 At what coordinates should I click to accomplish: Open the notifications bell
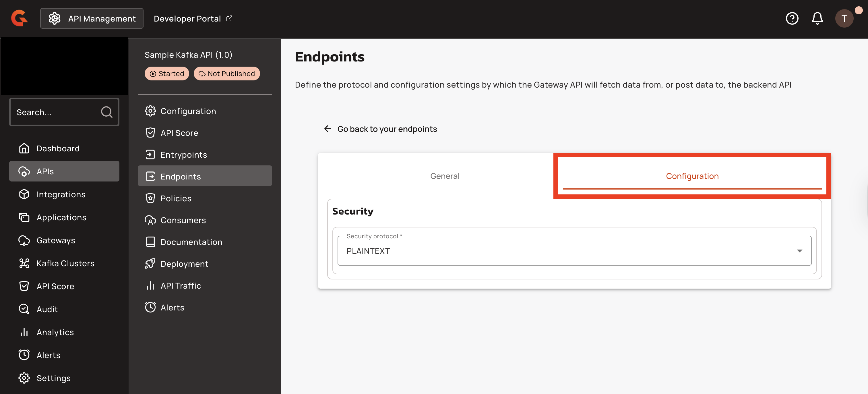tap(817, 19)
